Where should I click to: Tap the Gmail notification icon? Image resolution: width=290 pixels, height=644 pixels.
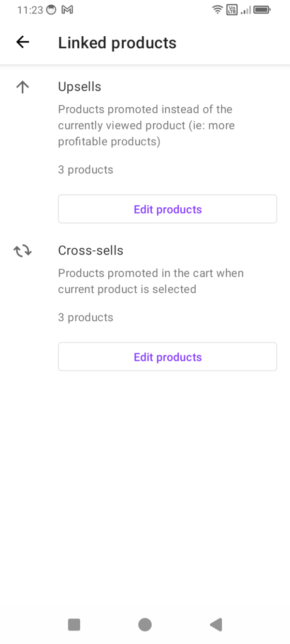[67, 10]
